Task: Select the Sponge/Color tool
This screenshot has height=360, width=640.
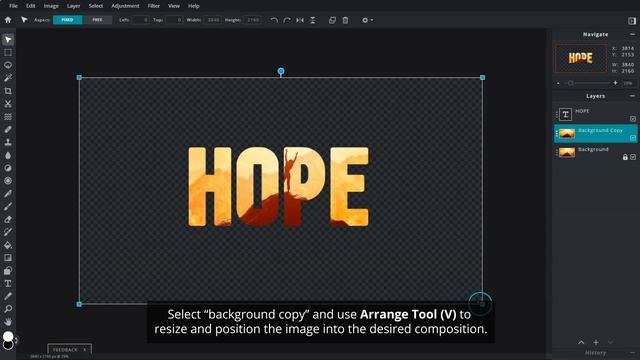Action: (8, 181)
